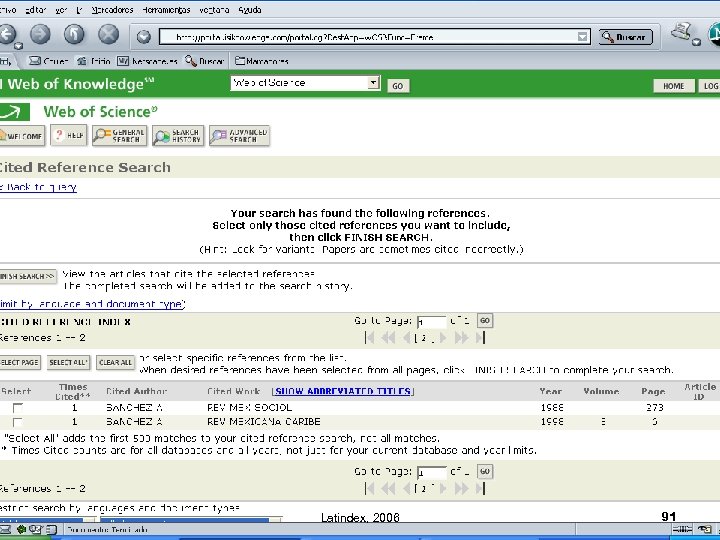Check the REV MEXICANA CARIBE reference checkbox
The image size is (720, 540).
tap(18, 422)
